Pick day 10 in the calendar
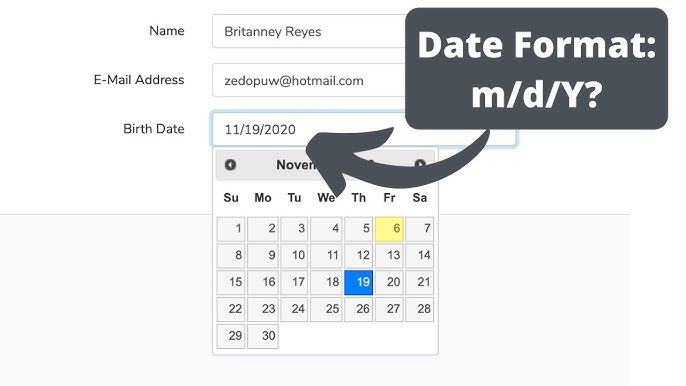This screenshot has height=386, width=686. coord(294,256)
